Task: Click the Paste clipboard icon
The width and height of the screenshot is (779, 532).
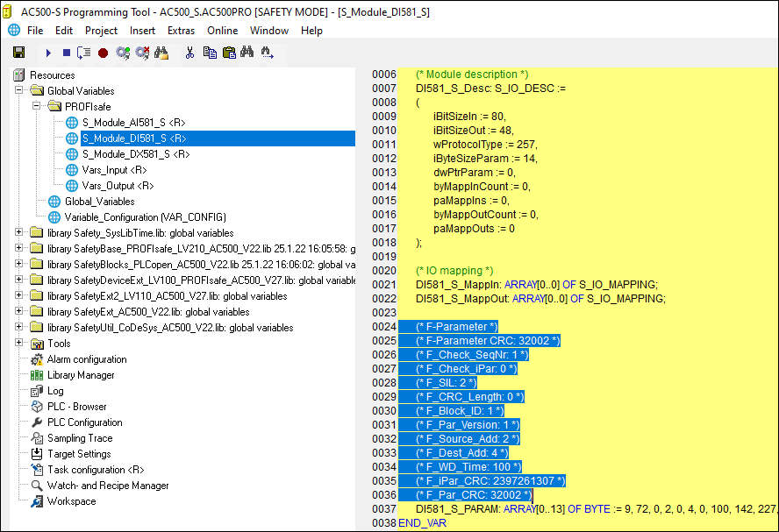Action: click(x=228, y=53)
